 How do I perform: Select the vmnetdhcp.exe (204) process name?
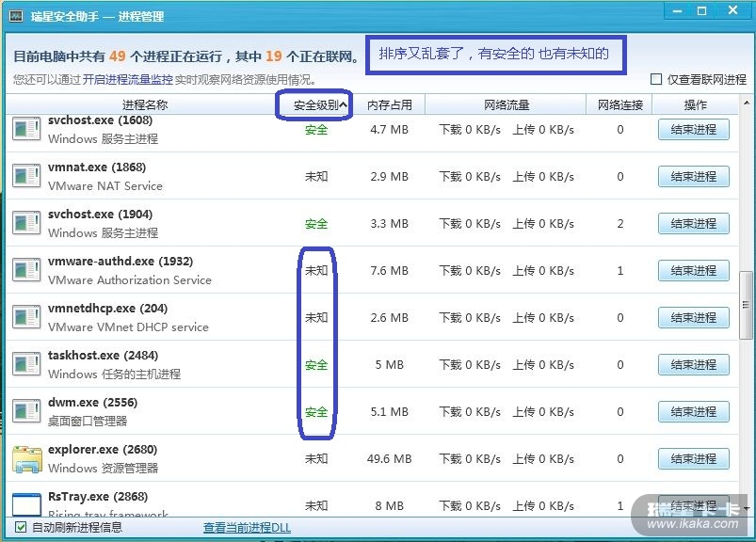[x=107, y=309]
